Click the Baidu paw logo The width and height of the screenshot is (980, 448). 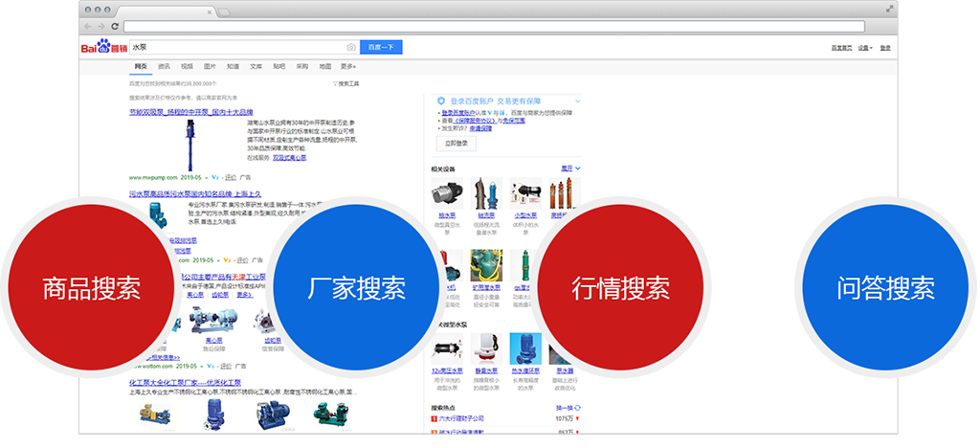point(103,47)
